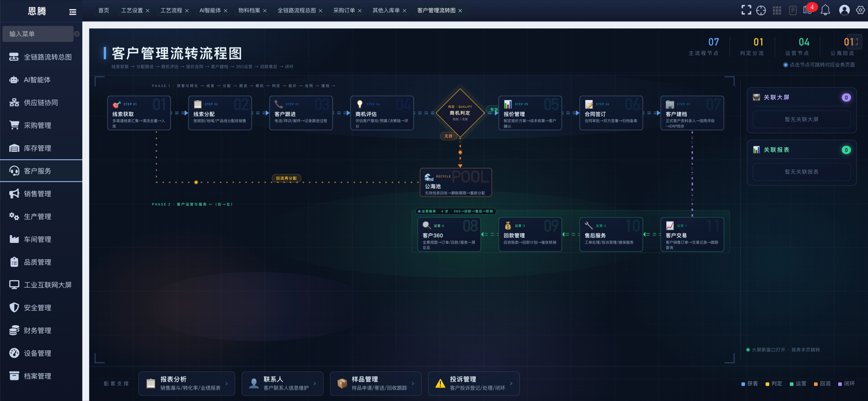This screenshot has height=401, width=868.
Task: Click the crosshair target icon in the header
Action: coord(761,10)
